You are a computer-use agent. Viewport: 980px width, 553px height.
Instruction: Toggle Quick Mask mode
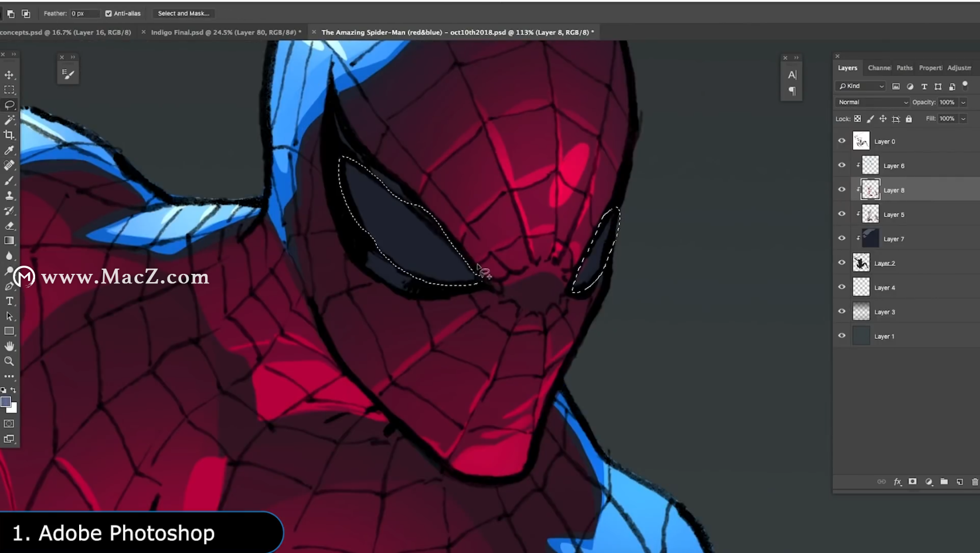[9, 423]
